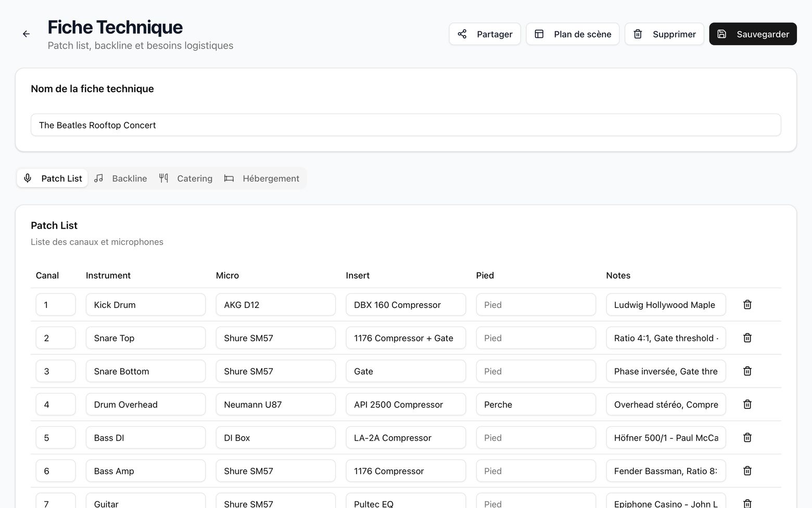The image size is (812, 508).
Task: Open Plan de scène
Action: [x=573, y=34]
